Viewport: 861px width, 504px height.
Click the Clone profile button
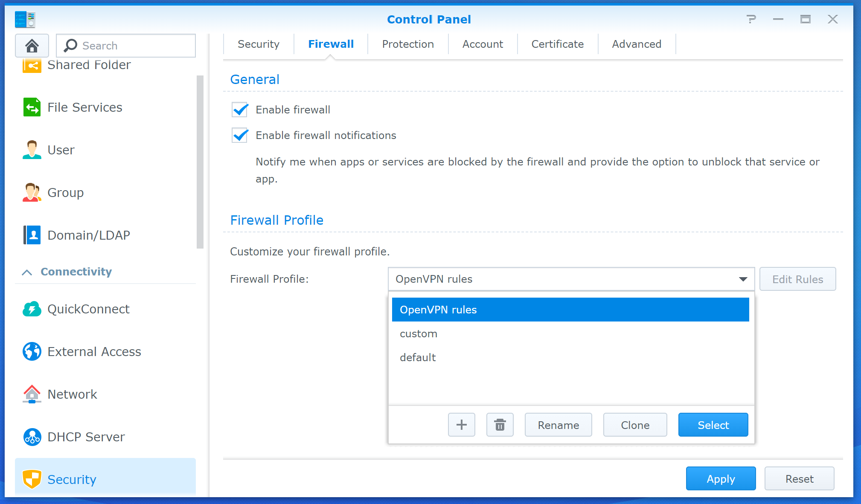(635, 425)
